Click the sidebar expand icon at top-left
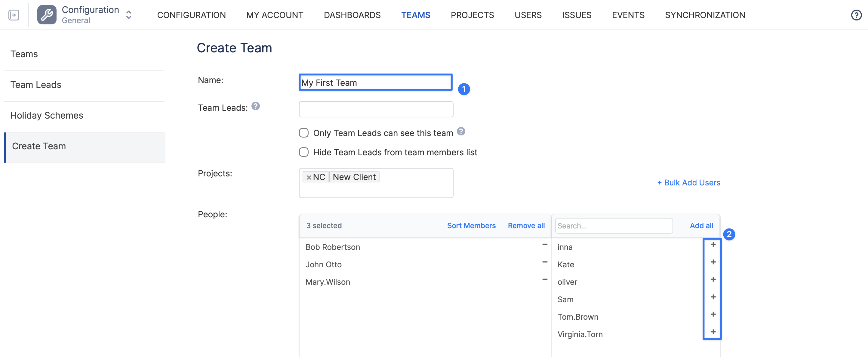 [x=14, y=15]
